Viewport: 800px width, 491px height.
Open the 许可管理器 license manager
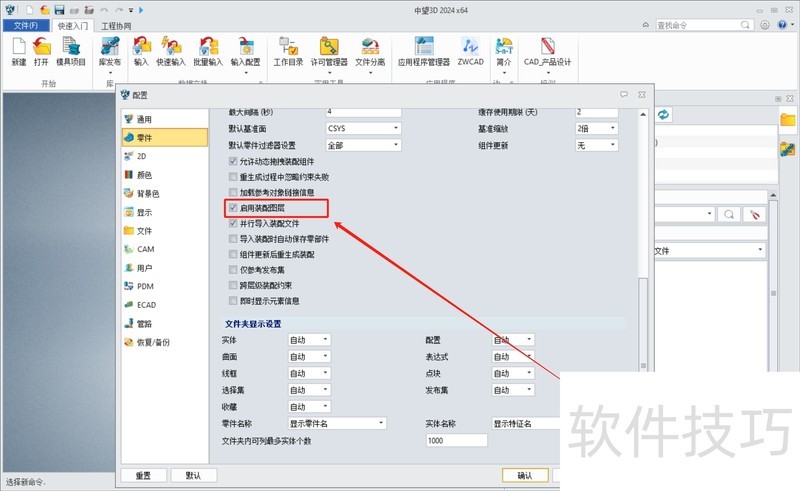point(329,52)
